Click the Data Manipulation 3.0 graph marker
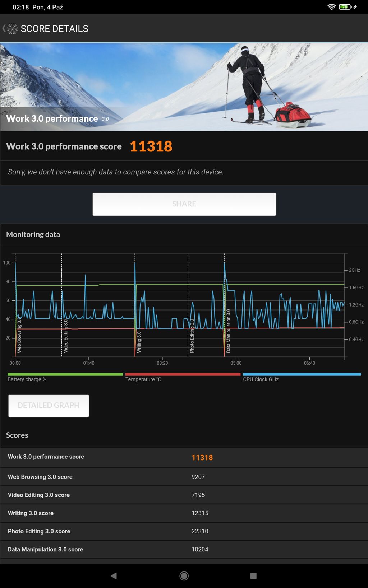Viewport: 368px width, 588px height. pos(228,331)
